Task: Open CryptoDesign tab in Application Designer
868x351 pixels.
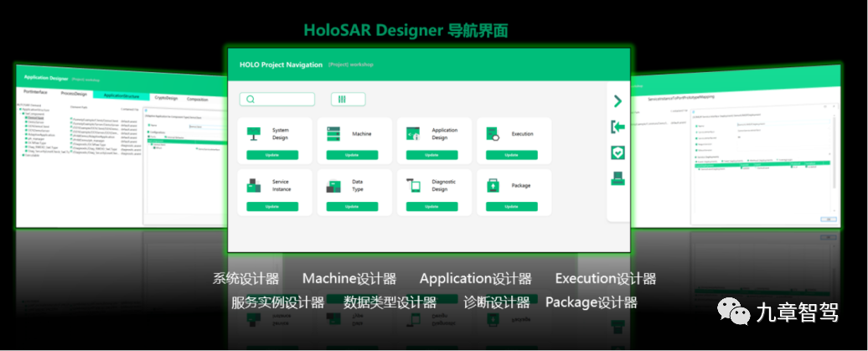Action: point(166,98)
